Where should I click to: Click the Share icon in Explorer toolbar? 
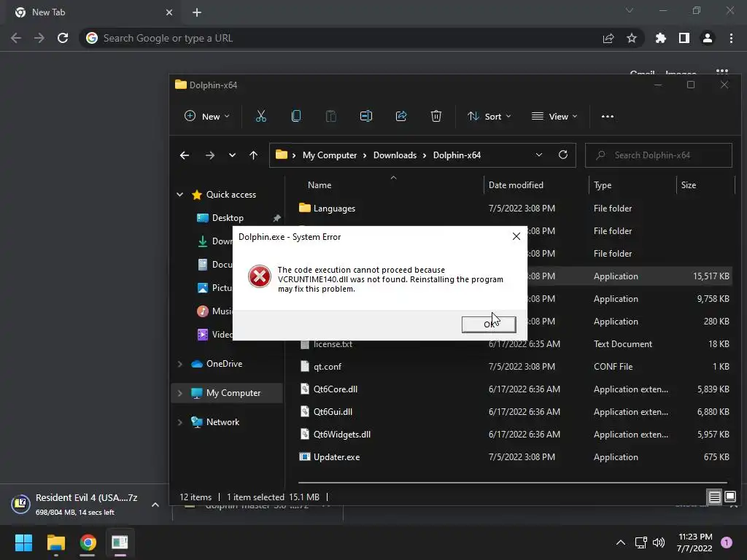(x=401, y=116)
